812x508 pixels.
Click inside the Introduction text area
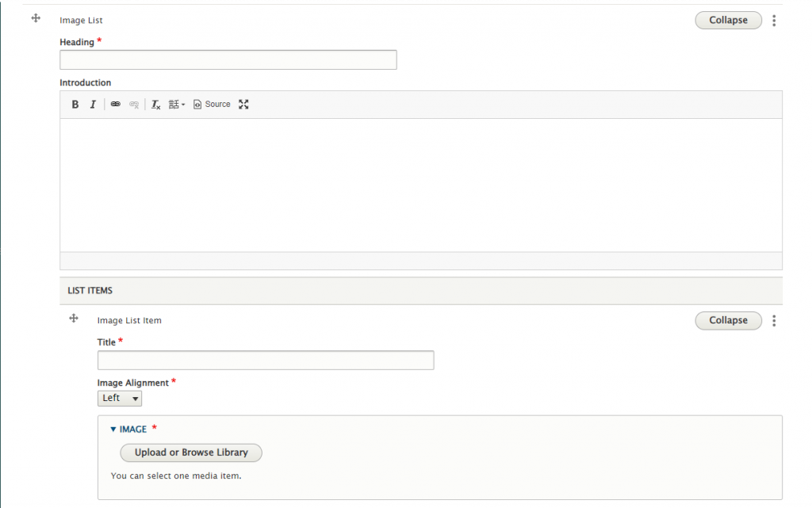[x=421, y=185]
